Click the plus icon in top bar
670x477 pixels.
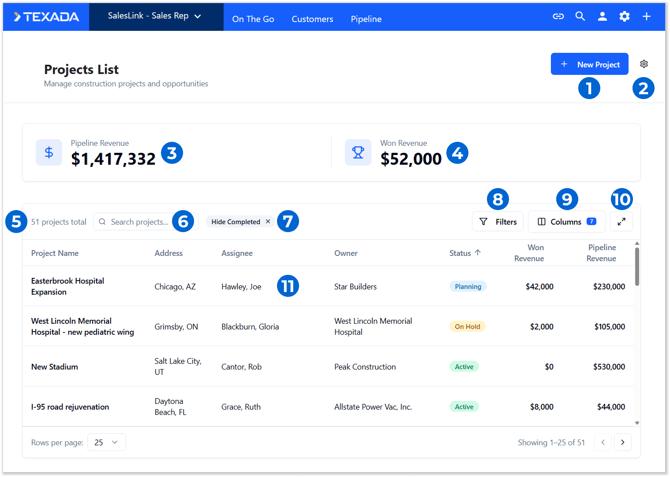646,17
